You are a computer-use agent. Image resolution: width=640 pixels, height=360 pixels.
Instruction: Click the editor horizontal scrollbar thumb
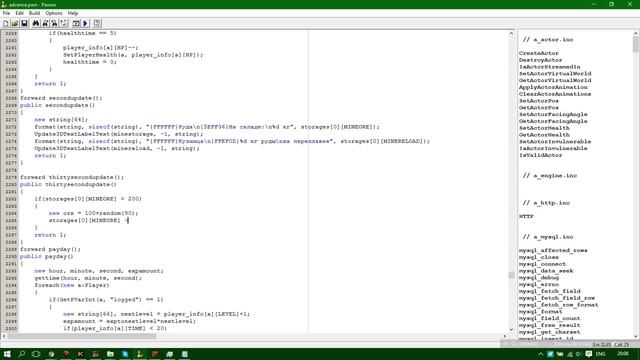click(x=82, y=336)
